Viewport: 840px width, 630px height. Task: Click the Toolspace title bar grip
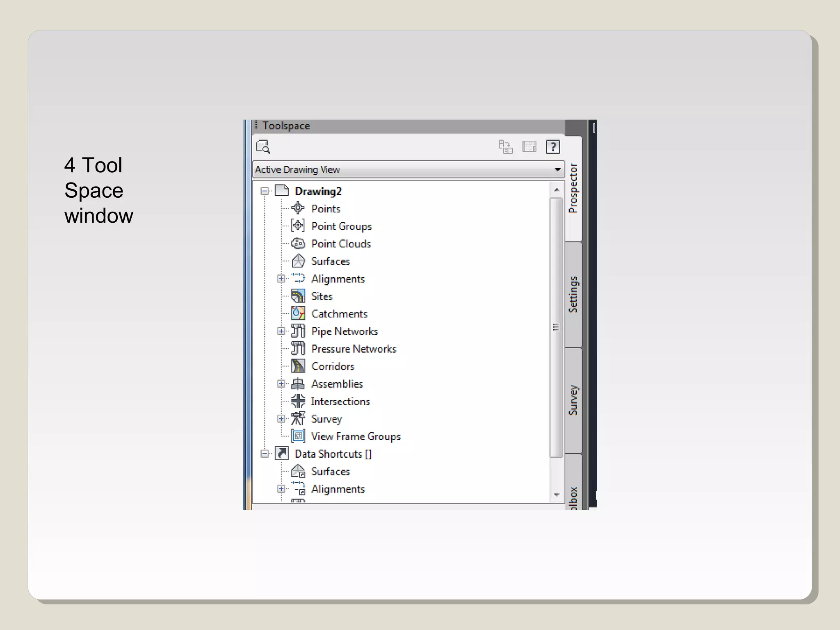coord(256,125)
